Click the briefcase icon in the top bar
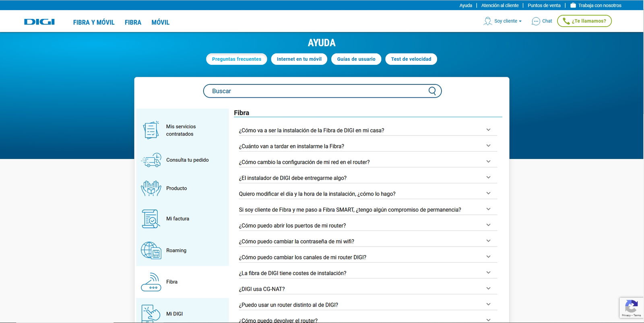The image size is (644, 323). 573,5
